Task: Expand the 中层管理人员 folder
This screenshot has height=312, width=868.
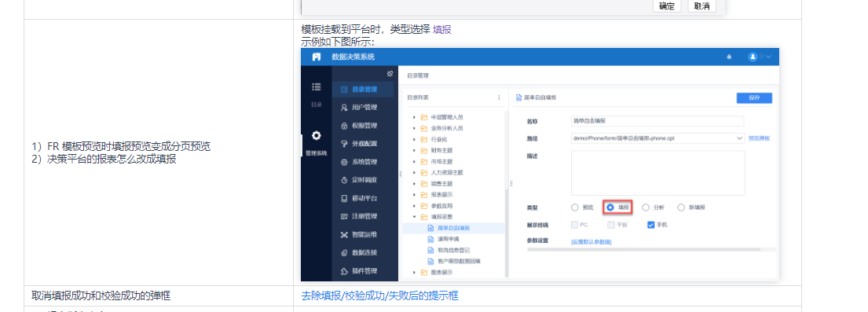Action: (x=414, y=117)
